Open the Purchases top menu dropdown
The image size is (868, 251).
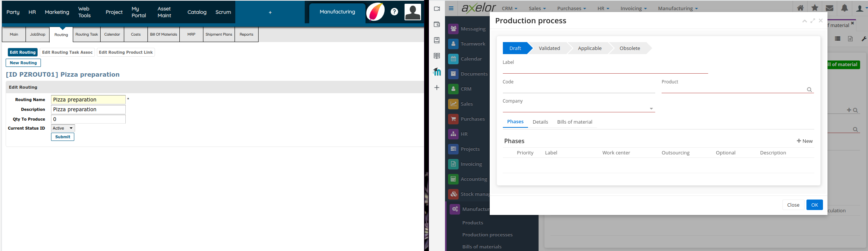point(571,8)
